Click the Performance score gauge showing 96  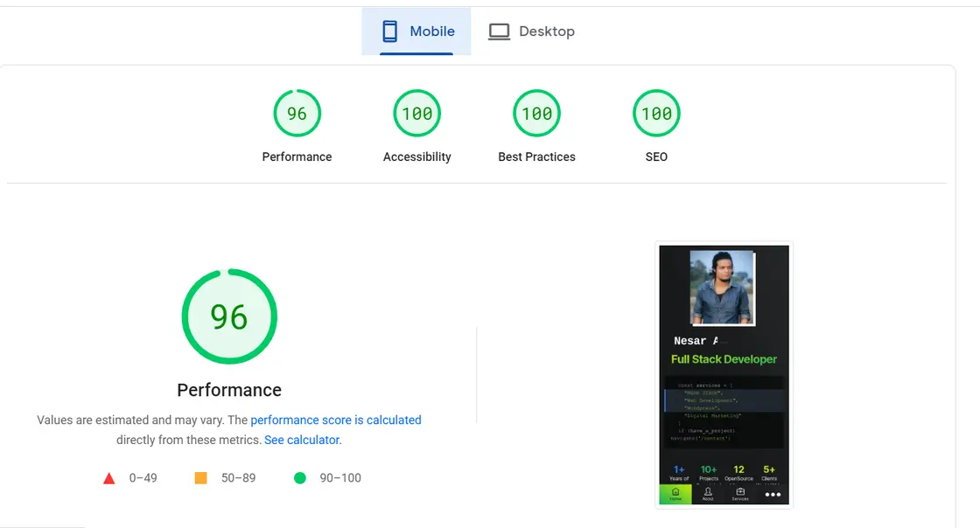(297, 114)
